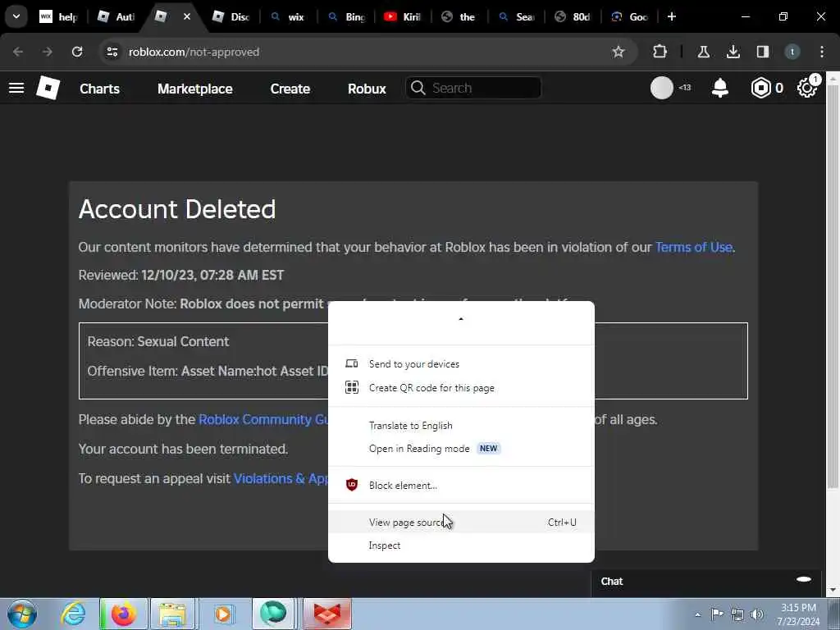Go back to previous page
Image resolution: width=840 pixels, height=630 pixels.
[x=18, y=52]
